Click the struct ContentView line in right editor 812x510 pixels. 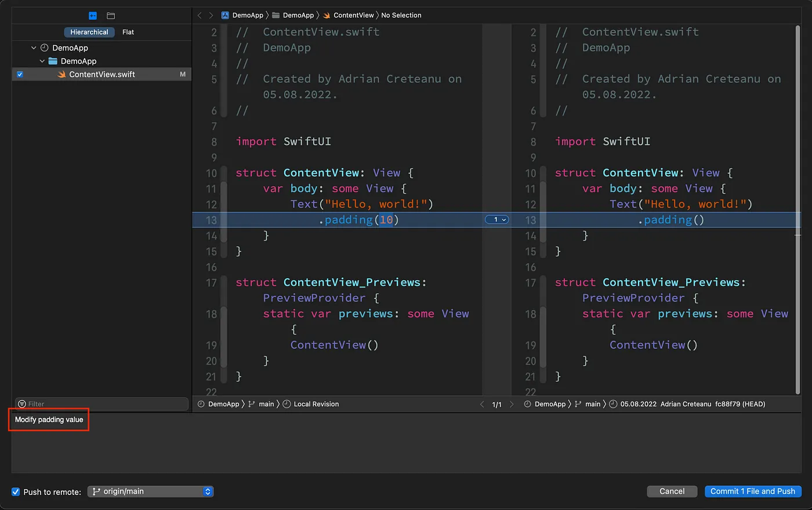tap(644, 173)
